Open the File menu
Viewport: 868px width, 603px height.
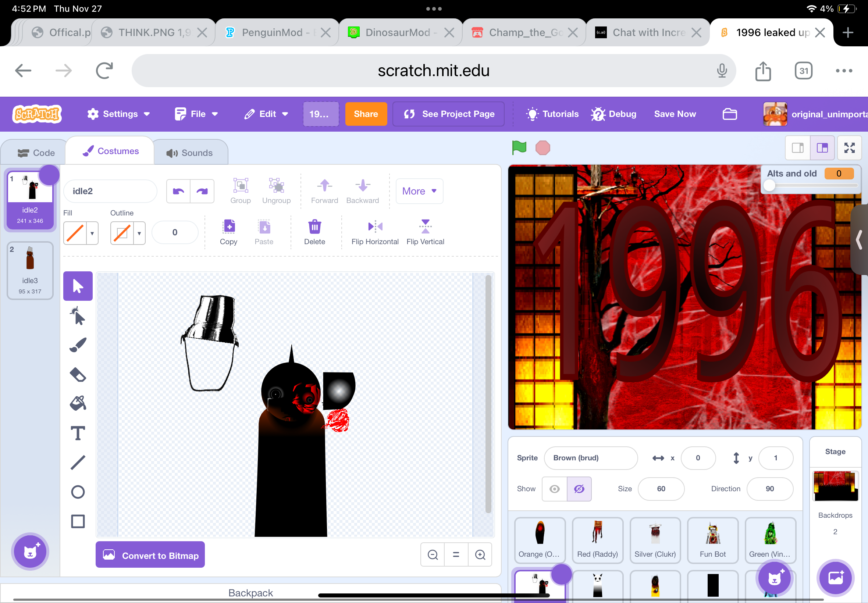pos(196,114)
